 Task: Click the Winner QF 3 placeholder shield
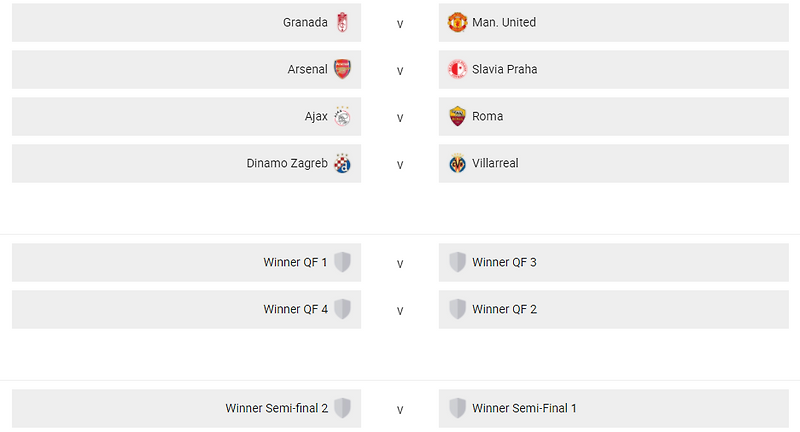tap(457, 262)
